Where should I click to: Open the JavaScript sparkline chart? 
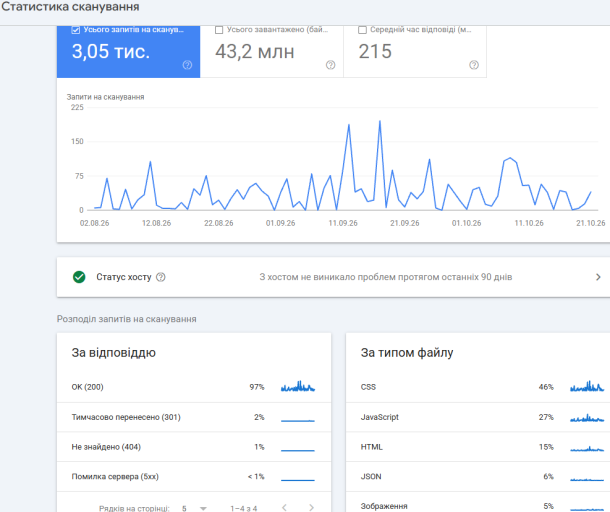[587, 418]
